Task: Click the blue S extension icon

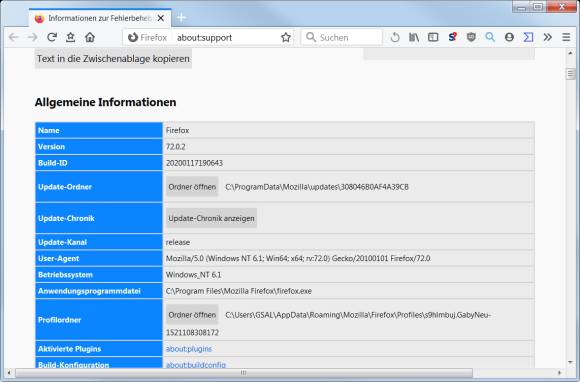Action: point(452,37)
